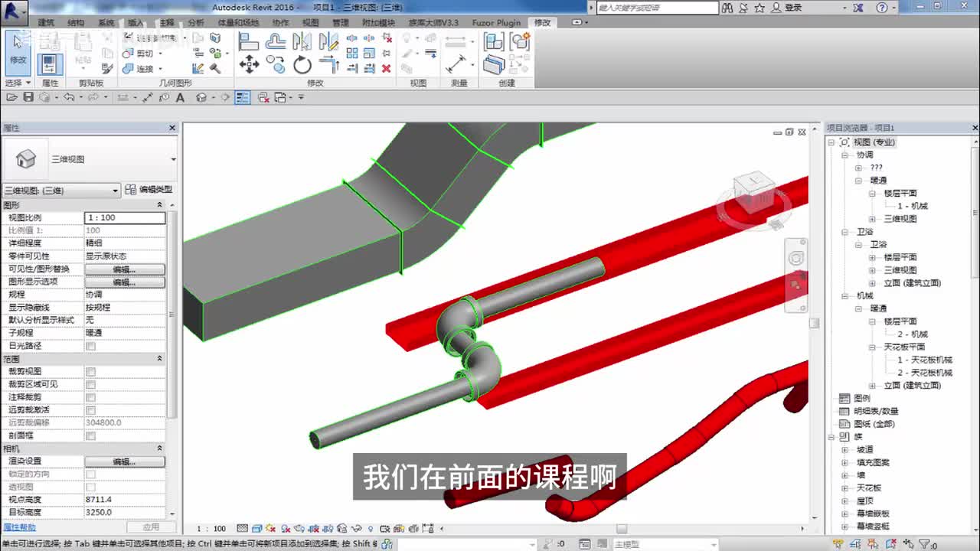Click the 连接 (Join geometry) tool
Image resolution: width=980 pixels, height=551 pixels.
[x=139, y=69]
